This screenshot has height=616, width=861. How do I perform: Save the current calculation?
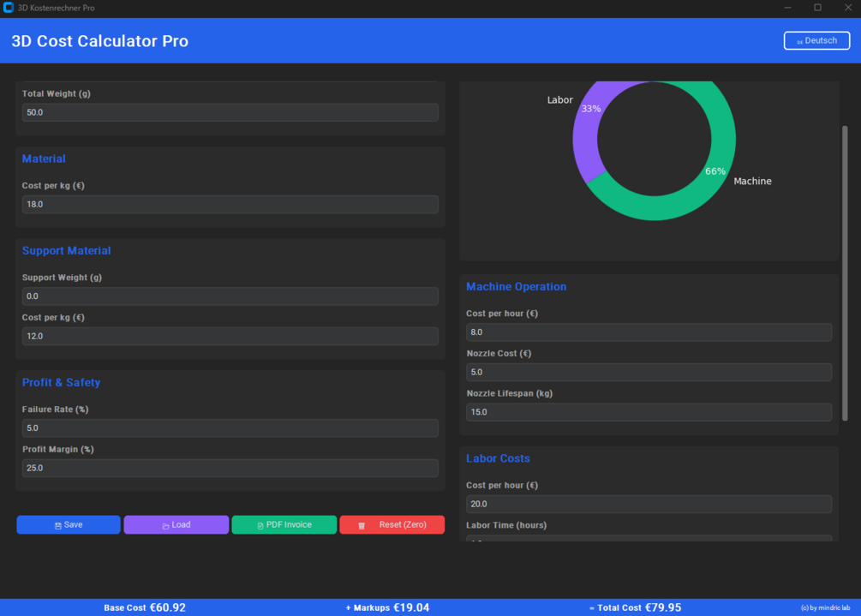click(x=69, y=525)
